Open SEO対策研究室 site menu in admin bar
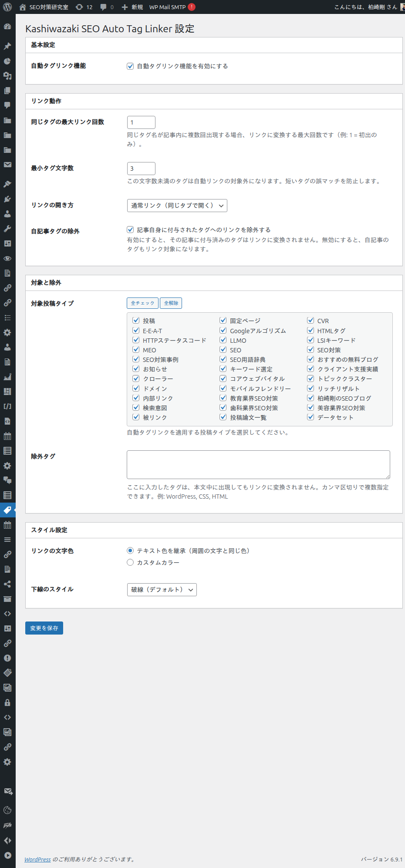Viewport: 405px width, 868px height. (x=44, y=7)
